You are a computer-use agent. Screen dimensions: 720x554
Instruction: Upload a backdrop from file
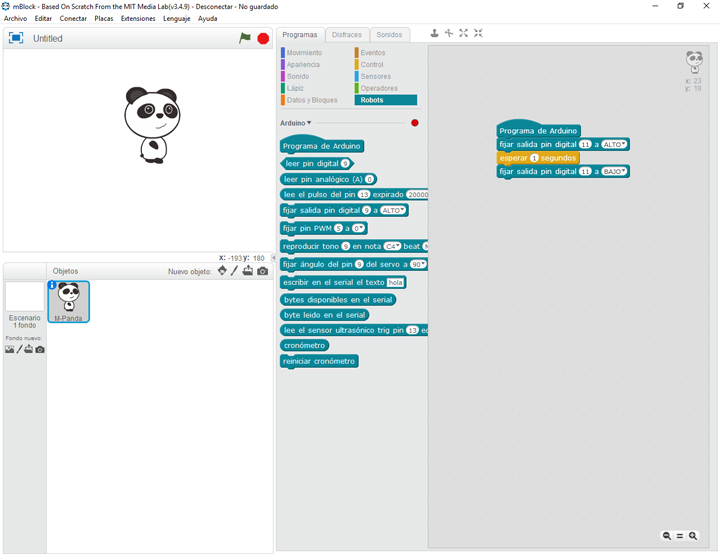28,349
